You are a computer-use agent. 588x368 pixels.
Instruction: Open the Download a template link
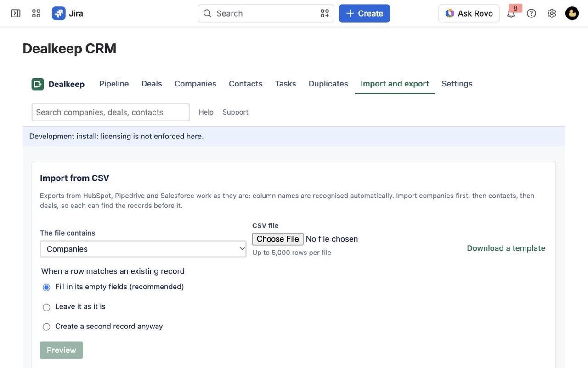[x=506, y=248]
